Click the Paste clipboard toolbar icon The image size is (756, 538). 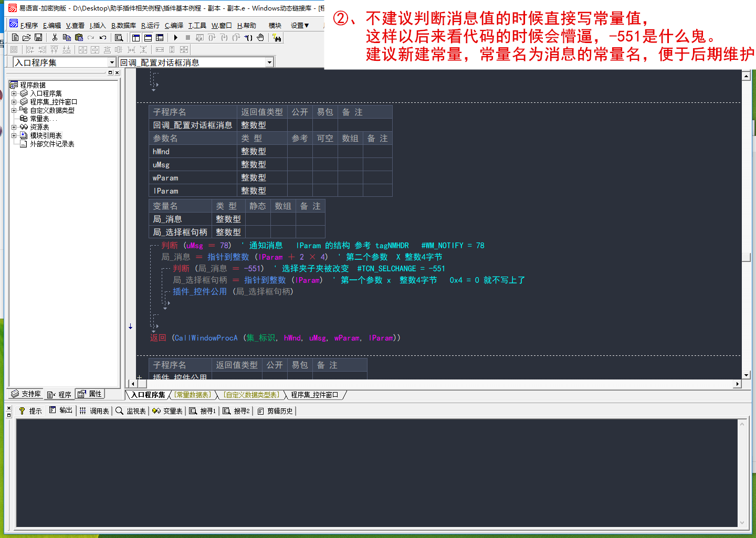[x=79, y=38]
